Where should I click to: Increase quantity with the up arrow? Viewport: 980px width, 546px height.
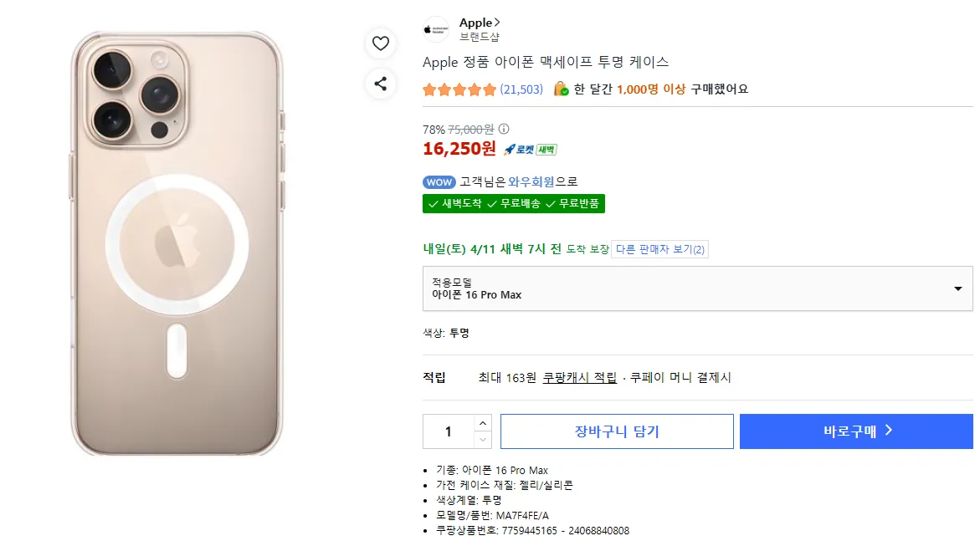click(483, 423)
